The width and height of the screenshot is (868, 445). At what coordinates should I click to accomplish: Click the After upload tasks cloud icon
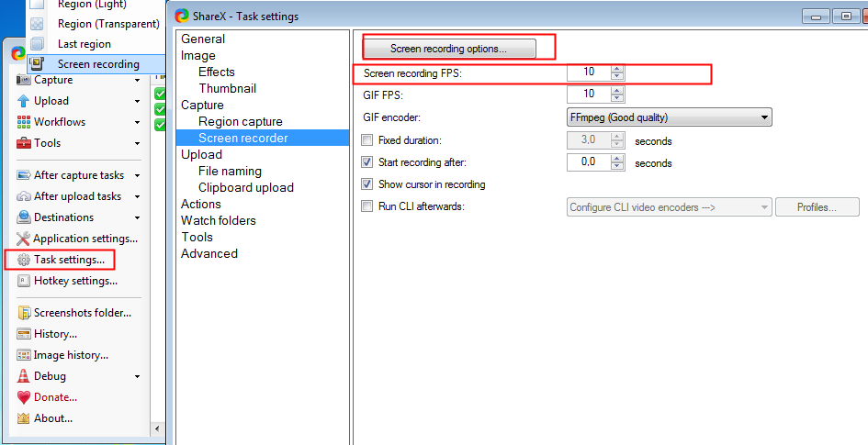pyautogui.click(x=23, y=196)
